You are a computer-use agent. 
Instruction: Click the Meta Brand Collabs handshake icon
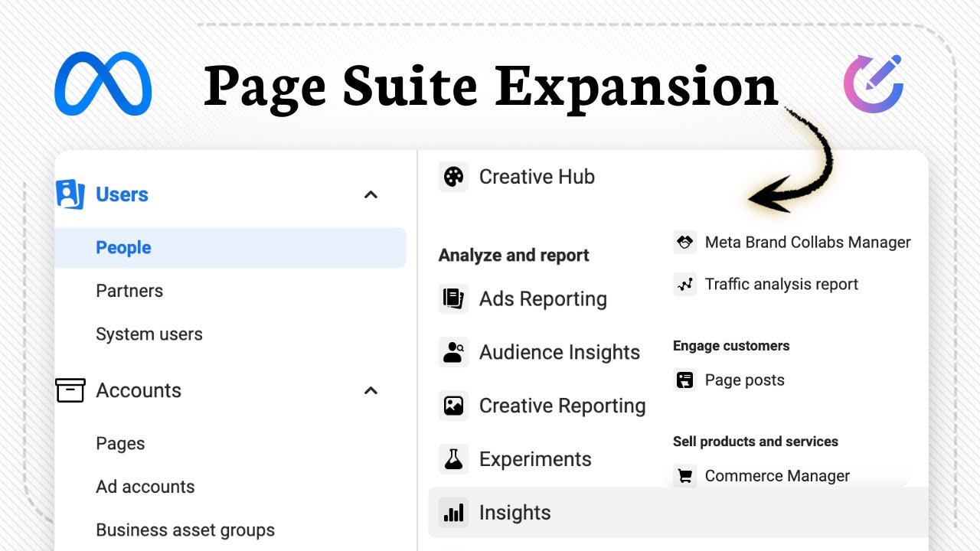pyautogui.click(x=684, y=243)
